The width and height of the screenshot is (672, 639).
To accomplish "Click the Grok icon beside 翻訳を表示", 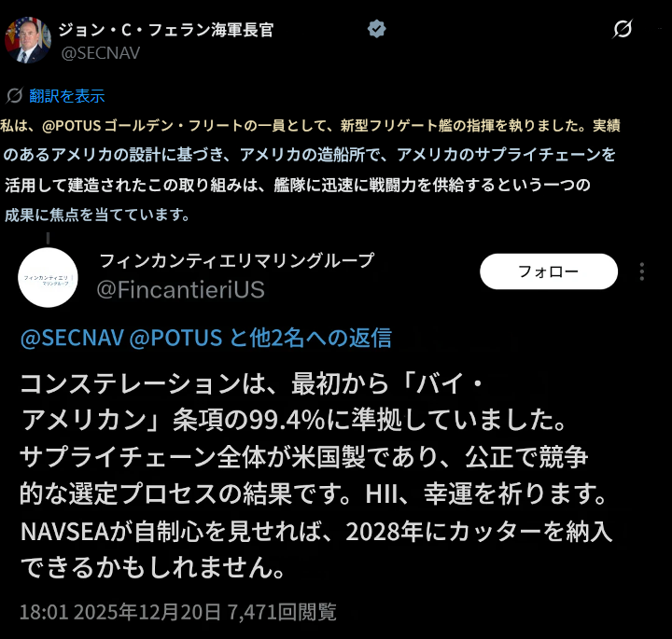I will point(14,95).
